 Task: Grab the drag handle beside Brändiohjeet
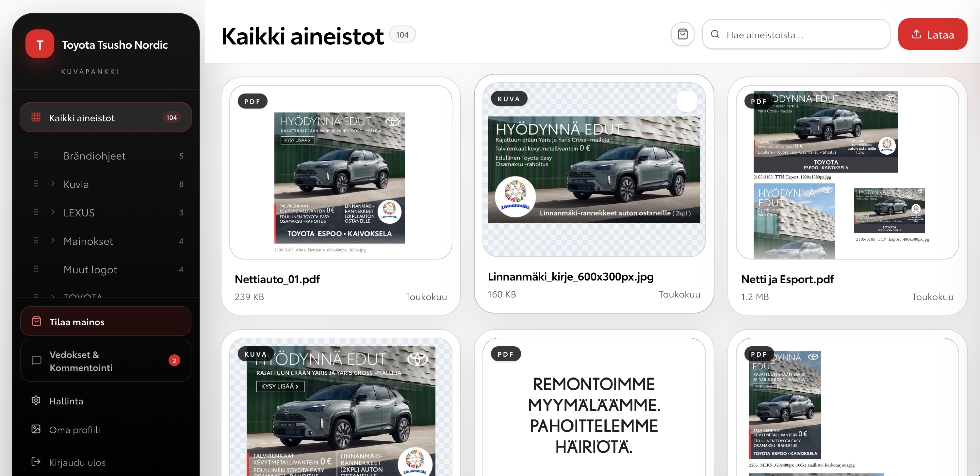coord(36,155)
